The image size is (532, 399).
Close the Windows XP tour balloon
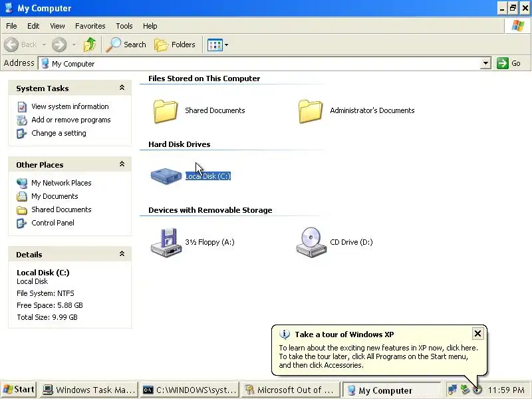477,334
